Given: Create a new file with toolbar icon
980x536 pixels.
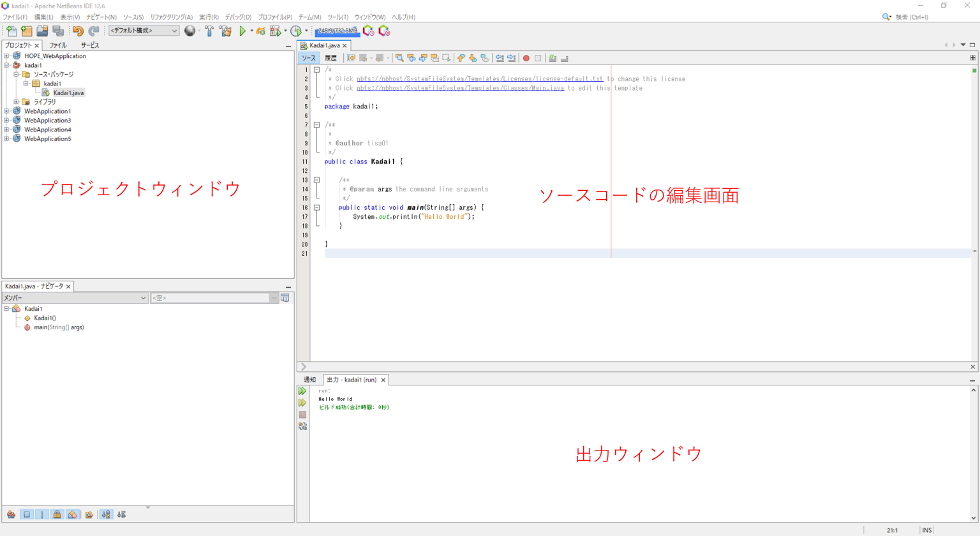Looking at the screenshot, I should (11, 31).
